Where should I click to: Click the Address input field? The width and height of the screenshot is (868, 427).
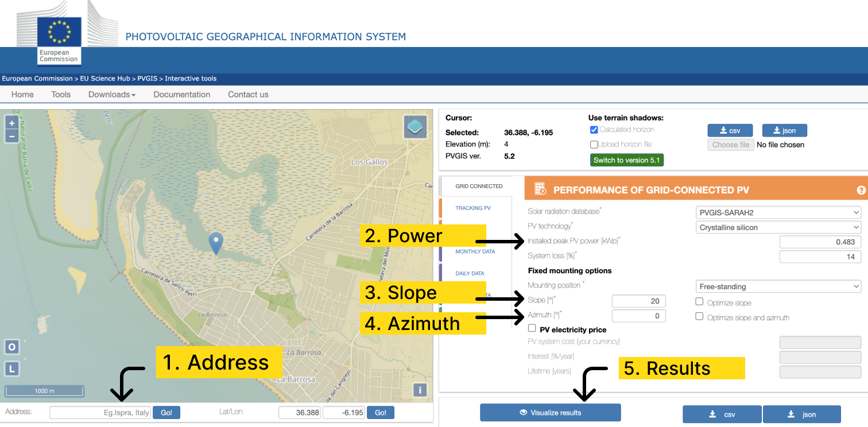point(99,412)
